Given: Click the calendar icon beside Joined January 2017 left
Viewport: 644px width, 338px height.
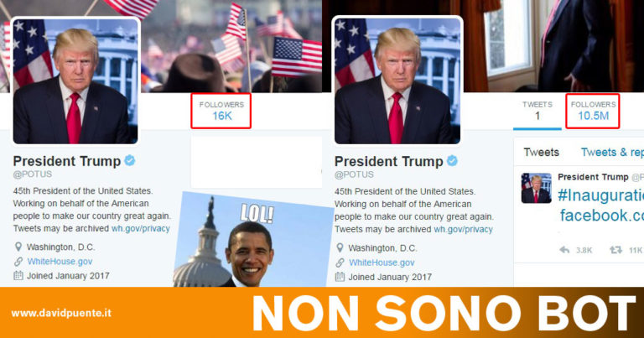Looking at the screenshot, I should (x=18, y=276).
